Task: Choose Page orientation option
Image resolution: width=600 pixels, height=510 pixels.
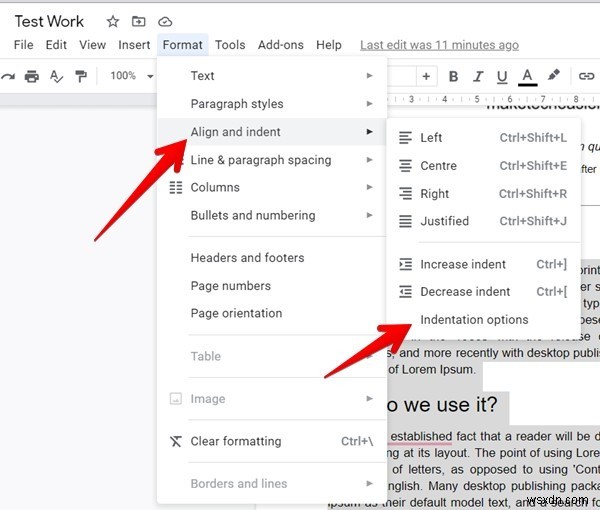Action: tap(272, 313)
